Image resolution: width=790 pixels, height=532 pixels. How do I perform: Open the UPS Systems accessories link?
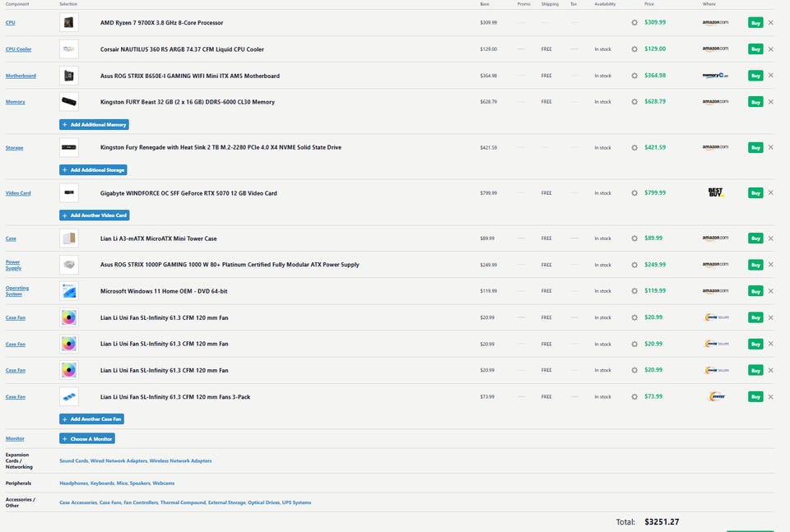[x=296, y=502]
